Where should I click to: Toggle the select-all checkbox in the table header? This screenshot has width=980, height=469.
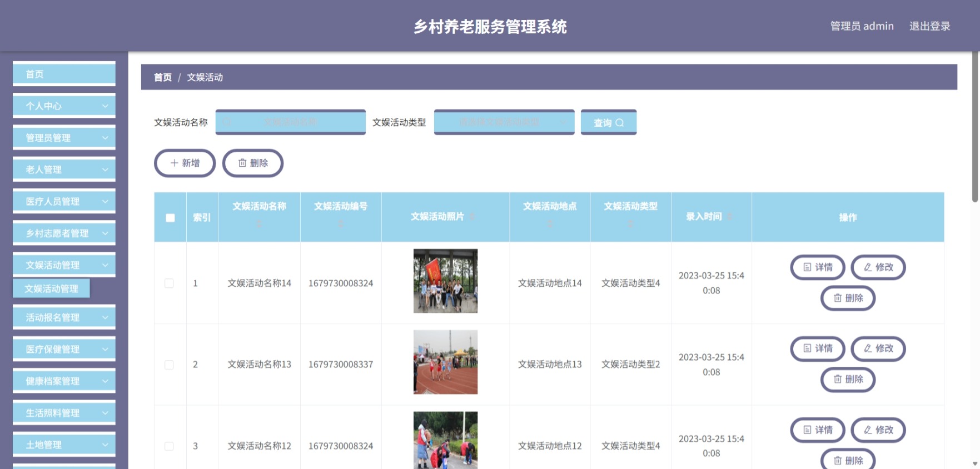(170, 218)
